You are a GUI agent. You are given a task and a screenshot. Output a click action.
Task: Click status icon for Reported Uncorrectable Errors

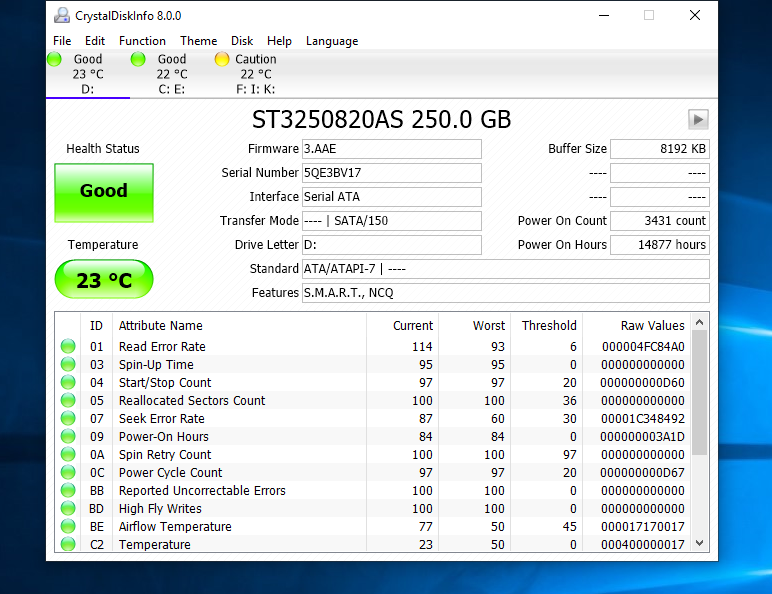tap(68, 490)
